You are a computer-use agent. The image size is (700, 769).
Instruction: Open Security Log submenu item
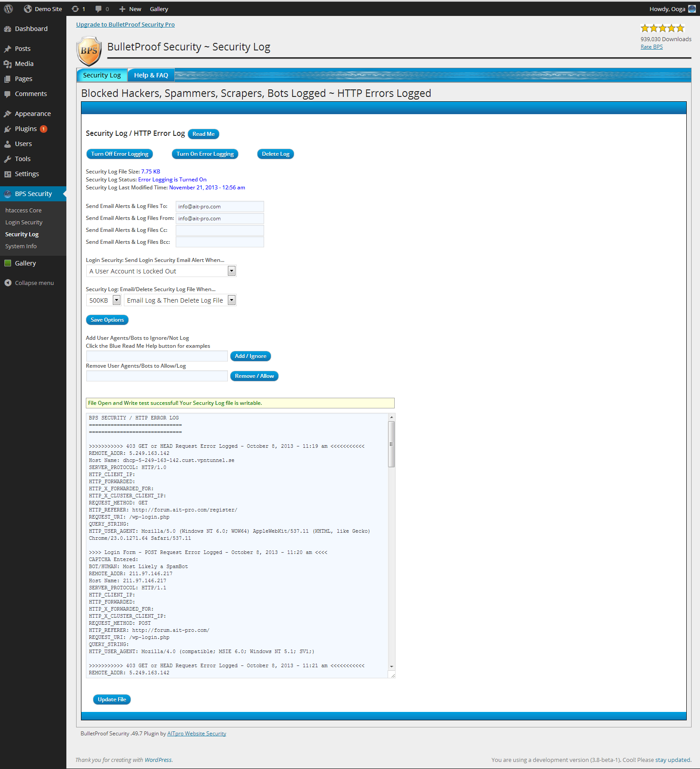pos(22,234)
